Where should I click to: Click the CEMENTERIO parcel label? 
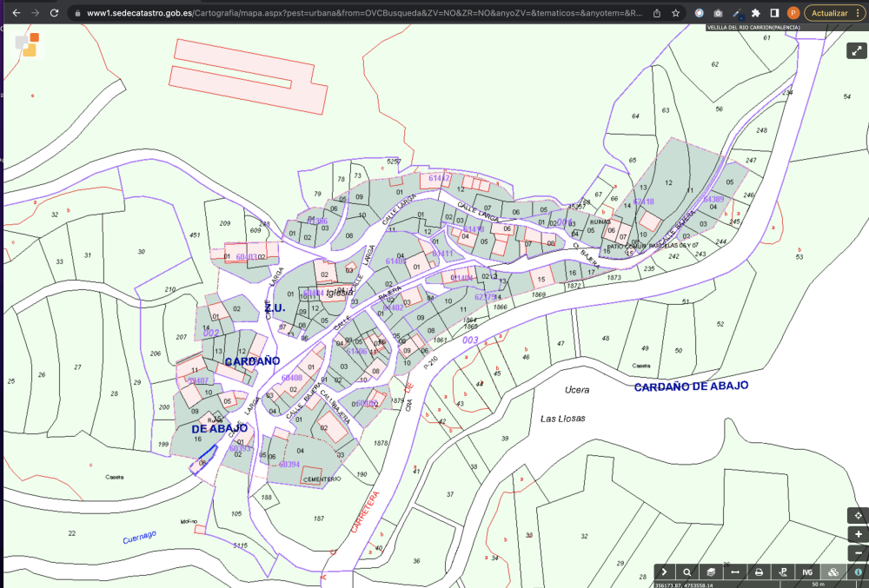pos(322,479)
